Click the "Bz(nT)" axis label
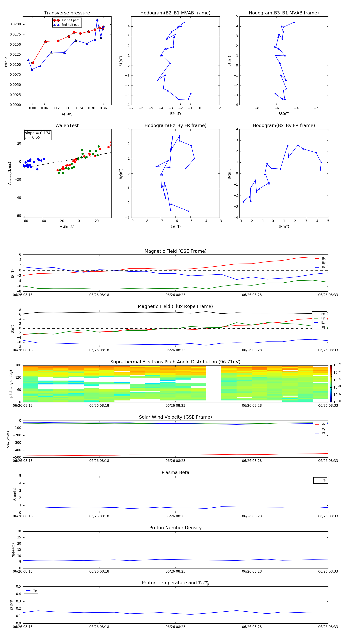This screenshot has width=351, height=644. click(175, 227)
